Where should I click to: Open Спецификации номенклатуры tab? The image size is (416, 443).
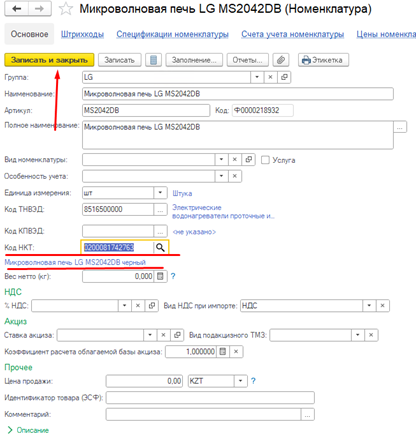click(172, 34)
